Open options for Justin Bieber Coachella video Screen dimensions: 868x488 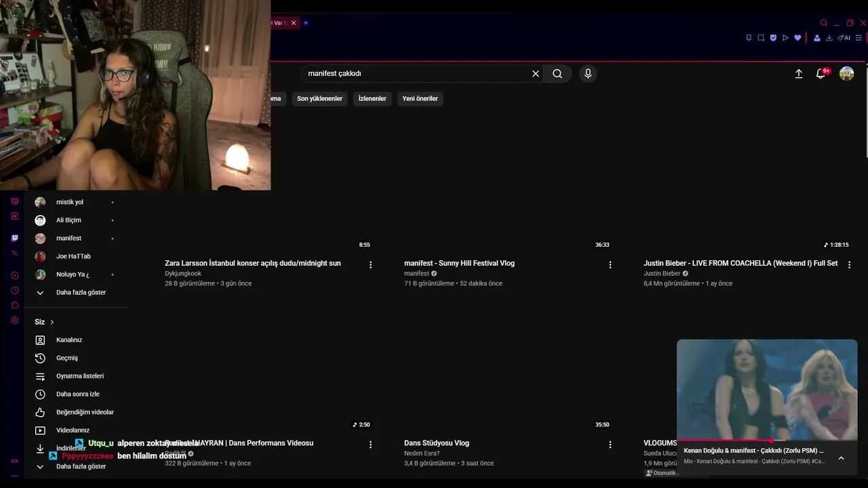coord(849,265)
